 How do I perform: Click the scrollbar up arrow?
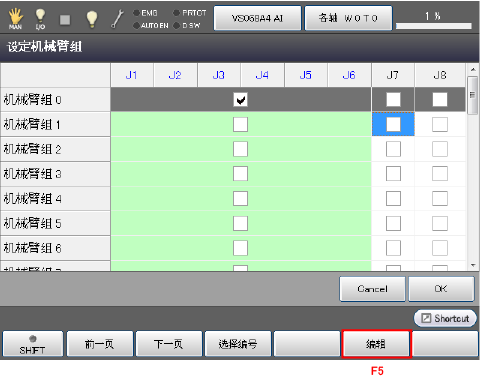point(473,69)
